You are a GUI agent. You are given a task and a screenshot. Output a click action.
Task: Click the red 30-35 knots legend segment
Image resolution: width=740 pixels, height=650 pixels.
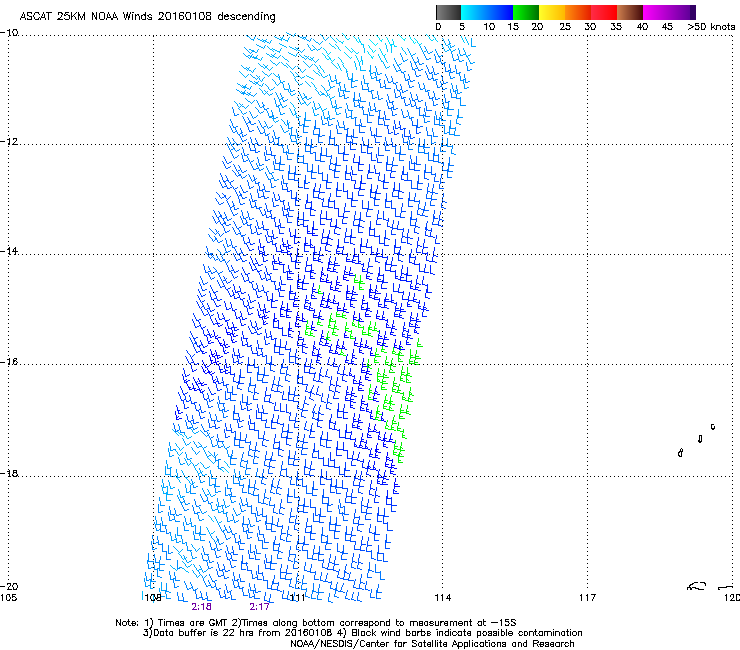click(x=604, y=12)
